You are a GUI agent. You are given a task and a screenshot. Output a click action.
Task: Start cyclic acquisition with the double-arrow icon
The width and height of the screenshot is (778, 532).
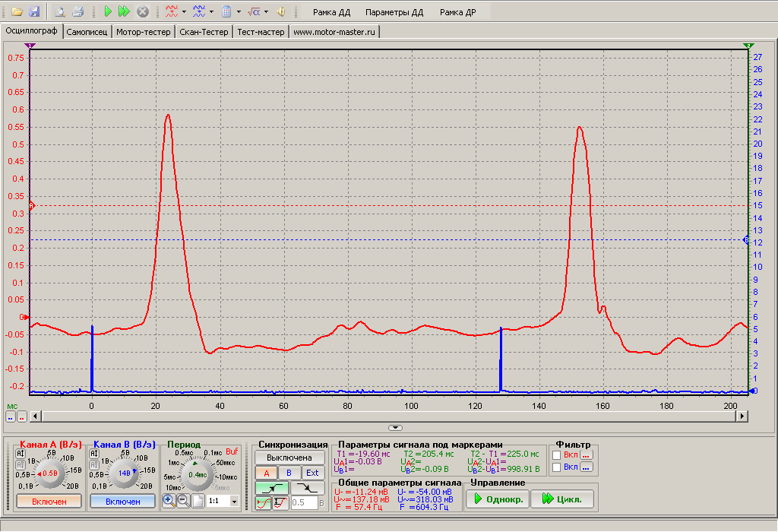(124, 11)
